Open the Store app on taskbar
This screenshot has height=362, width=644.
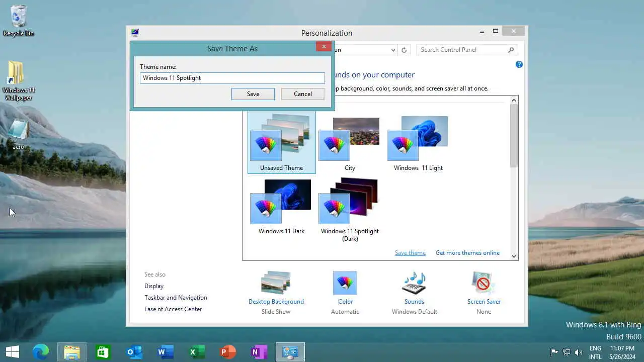[103, 352]
